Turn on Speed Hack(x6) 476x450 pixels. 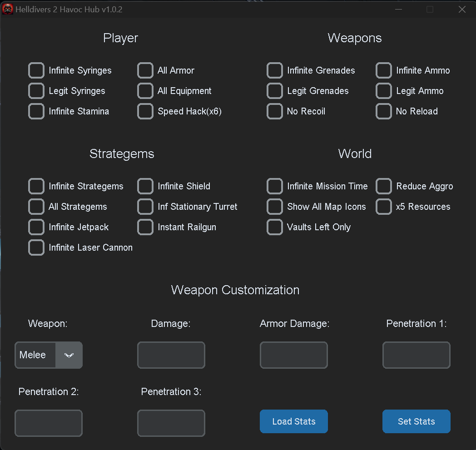[x=145, y=111]
